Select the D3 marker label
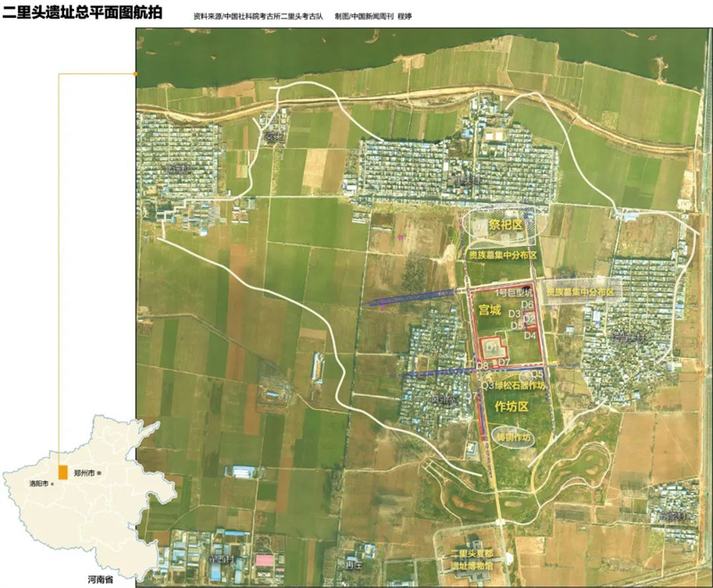The image size is (713, 588). pos(514,314)
